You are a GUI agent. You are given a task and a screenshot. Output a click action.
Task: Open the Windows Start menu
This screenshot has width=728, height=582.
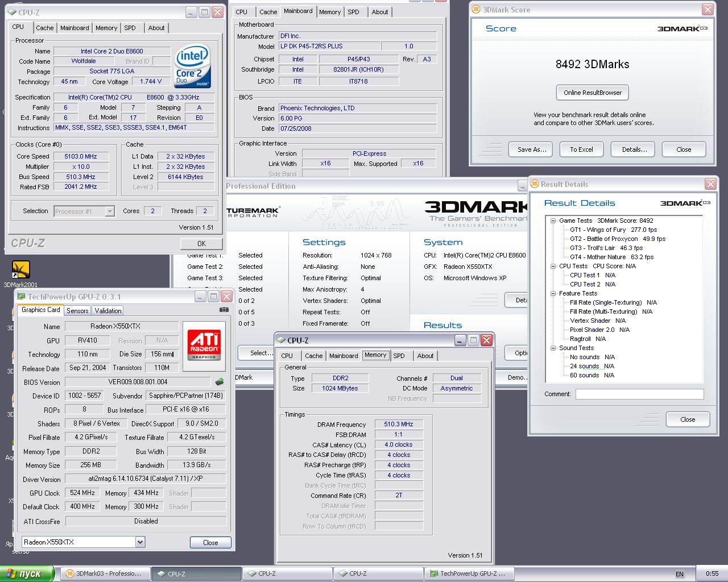click(27, 573)
